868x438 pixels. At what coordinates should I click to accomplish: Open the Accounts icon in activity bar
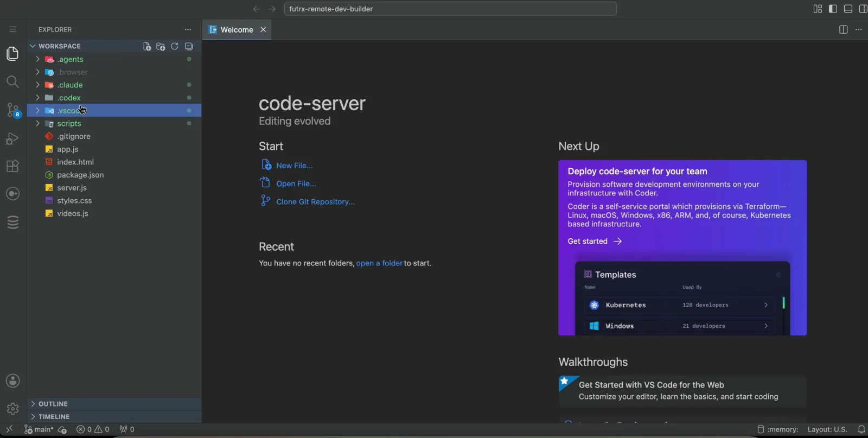12,381
